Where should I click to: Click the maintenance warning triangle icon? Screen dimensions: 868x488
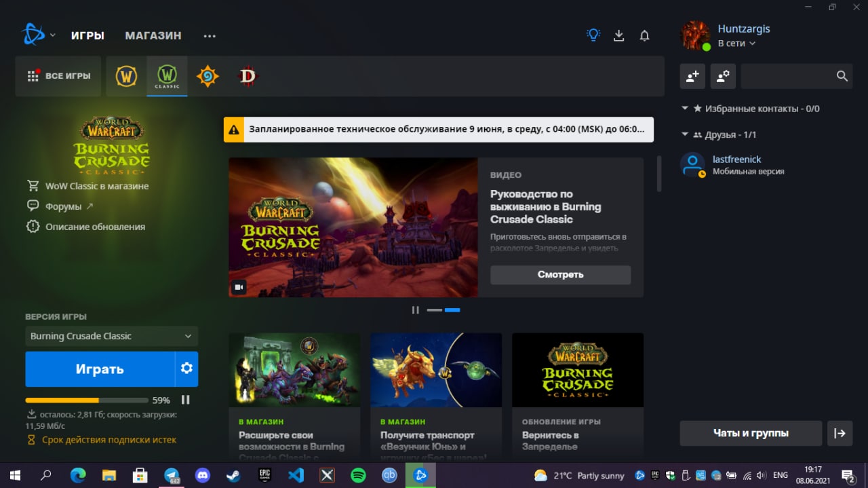coord(233,129)
